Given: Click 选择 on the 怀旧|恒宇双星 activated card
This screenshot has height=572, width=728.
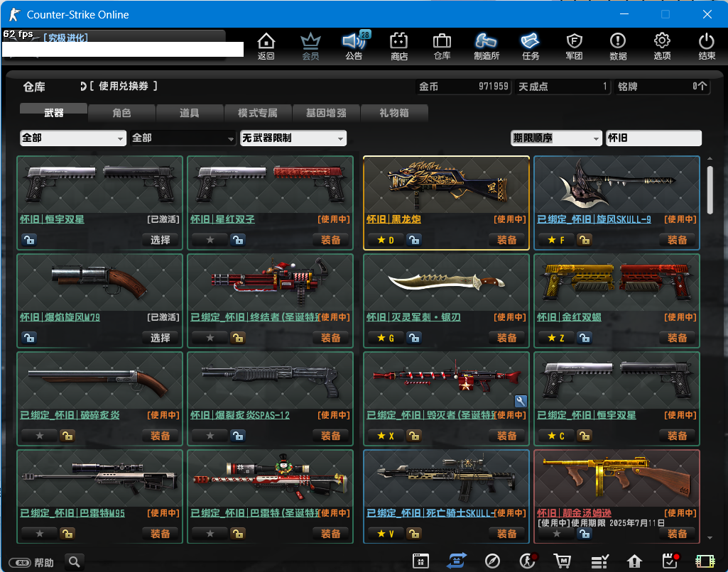Looking at the screenshot, I should tap(161, 240).
